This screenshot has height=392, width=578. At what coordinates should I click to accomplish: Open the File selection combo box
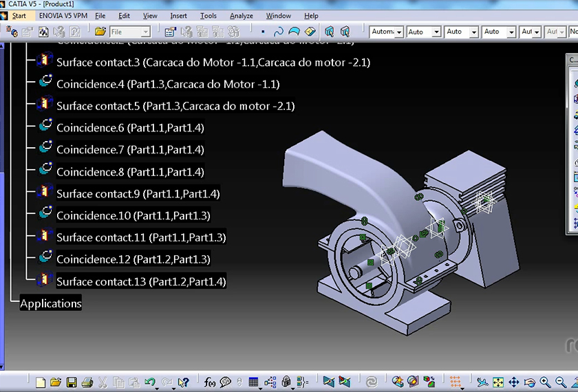click(129, 32)
